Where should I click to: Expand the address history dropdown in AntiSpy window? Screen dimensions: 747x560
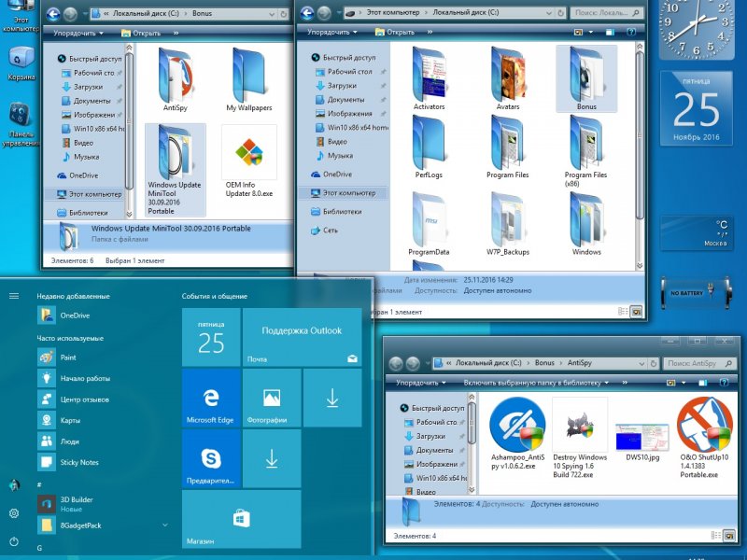641,363
